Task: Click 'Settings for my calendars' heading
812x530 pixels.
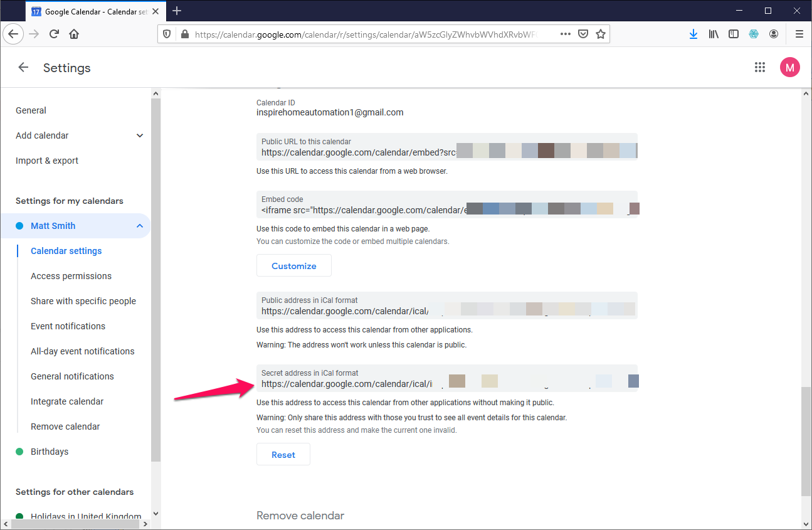Action: (x=70, y=201)
